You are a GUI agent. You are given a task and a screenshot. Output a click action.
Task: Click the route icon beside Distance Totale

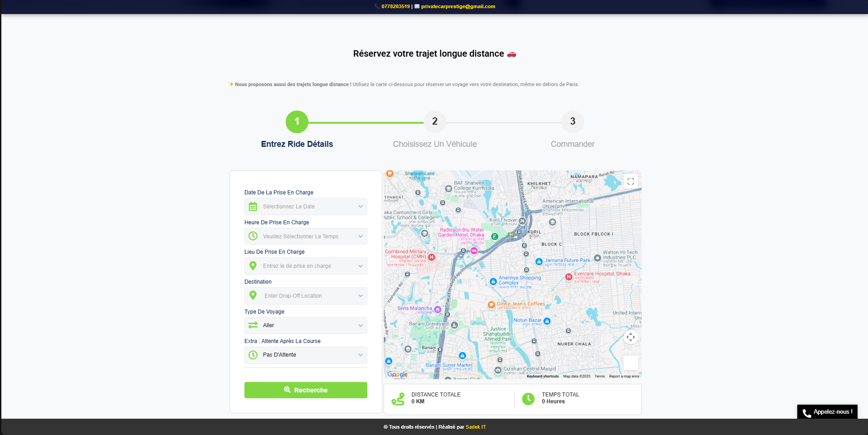[x=398, y=399]
